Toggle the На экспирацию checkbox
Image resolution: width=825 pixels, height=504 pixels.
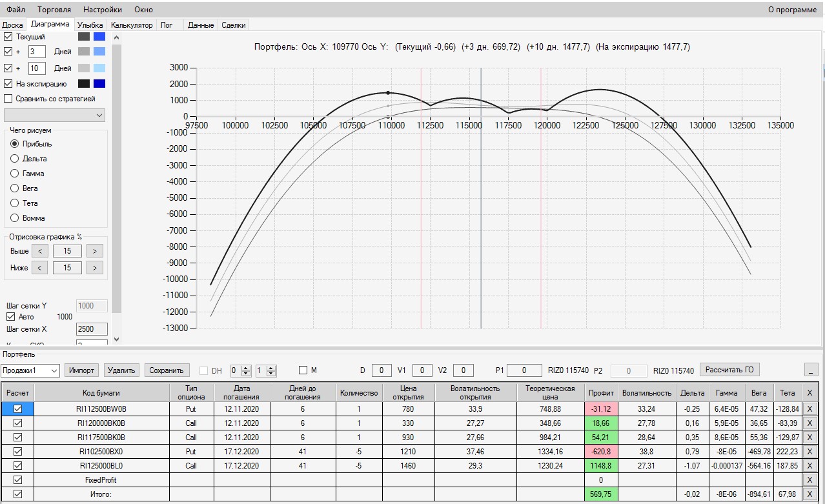click(8, 84)
